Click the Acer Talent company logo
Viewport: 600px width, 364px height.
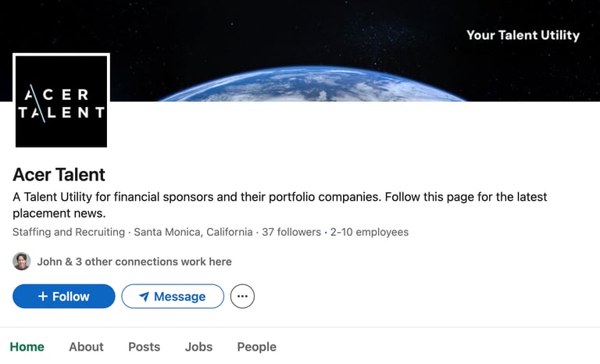click(x=61, y=101)
